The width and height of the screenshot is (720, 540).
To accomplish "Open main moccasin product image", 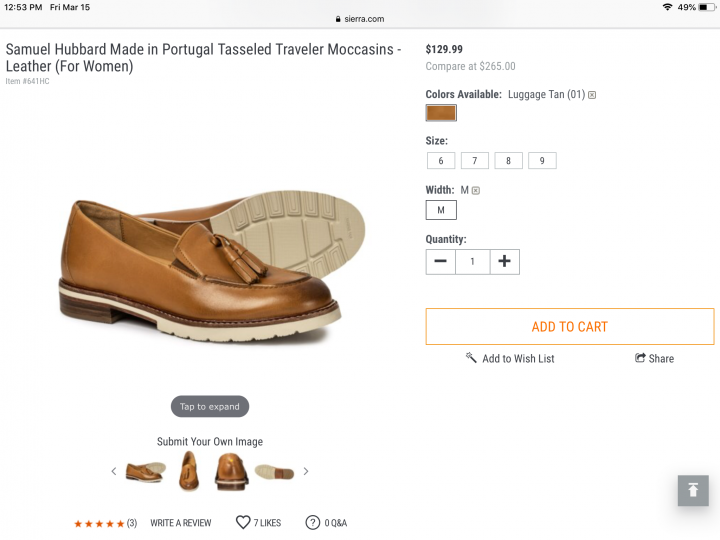I will click(211, 266).
